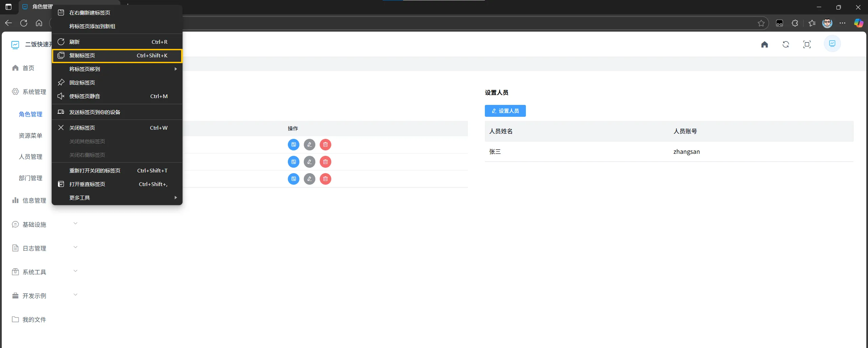Open 人员管理 in the sidebar
The image size is (868, 348).
(x=31, y=157)
